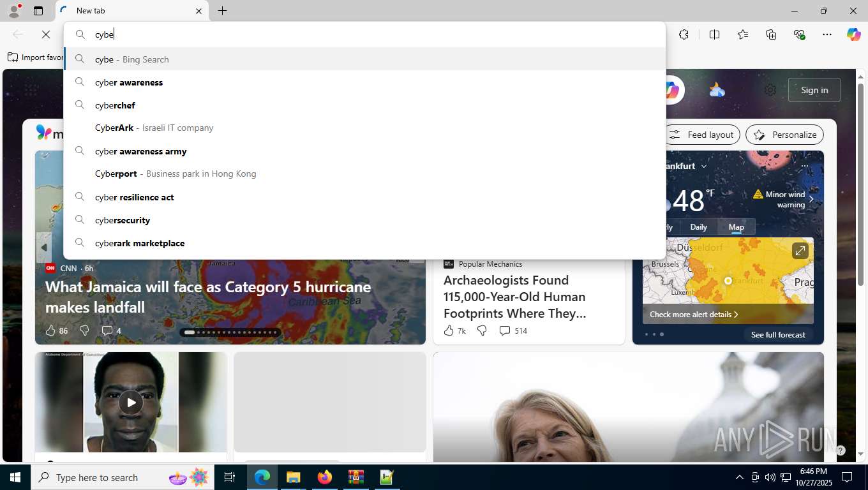868x490 pixels.
Task: Select suggestion 'cybersecurity'
Action: tap(364, 220)
